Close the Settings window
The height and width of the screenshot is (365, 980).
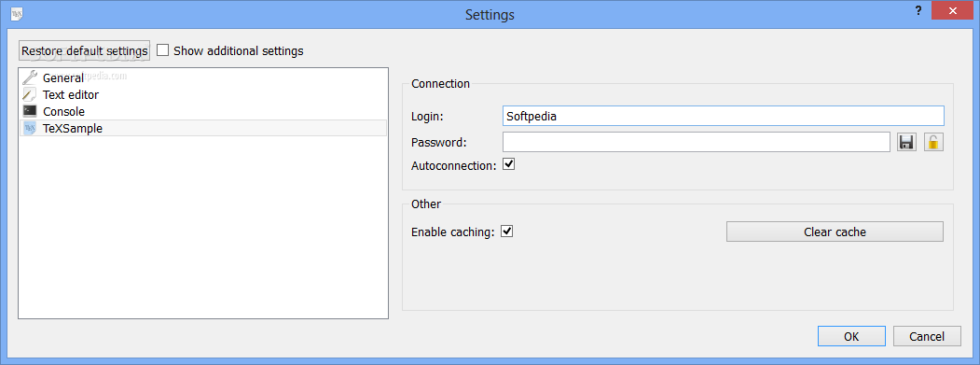tap(953, 10)
